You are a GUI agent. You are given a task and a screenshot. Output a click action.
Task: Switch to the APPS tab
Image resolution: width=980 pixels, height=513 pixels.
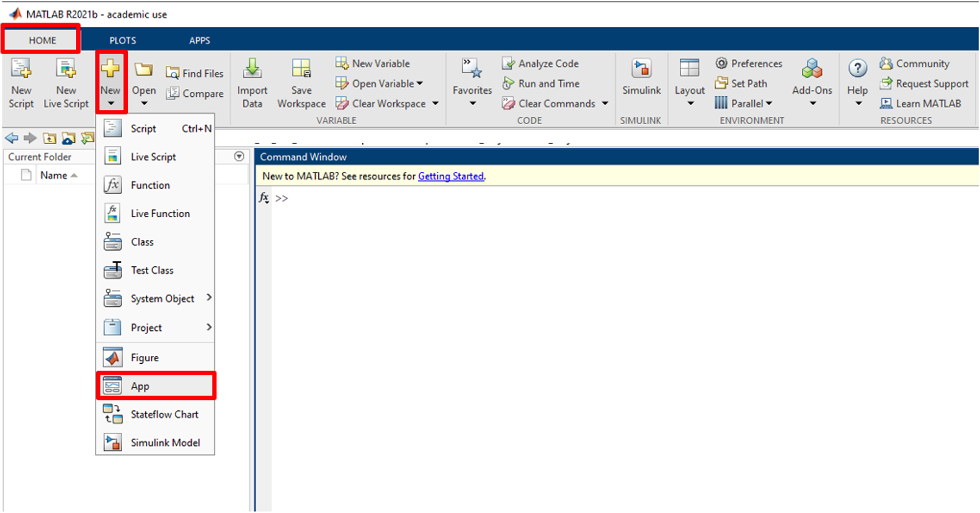(x=199, y=40)
